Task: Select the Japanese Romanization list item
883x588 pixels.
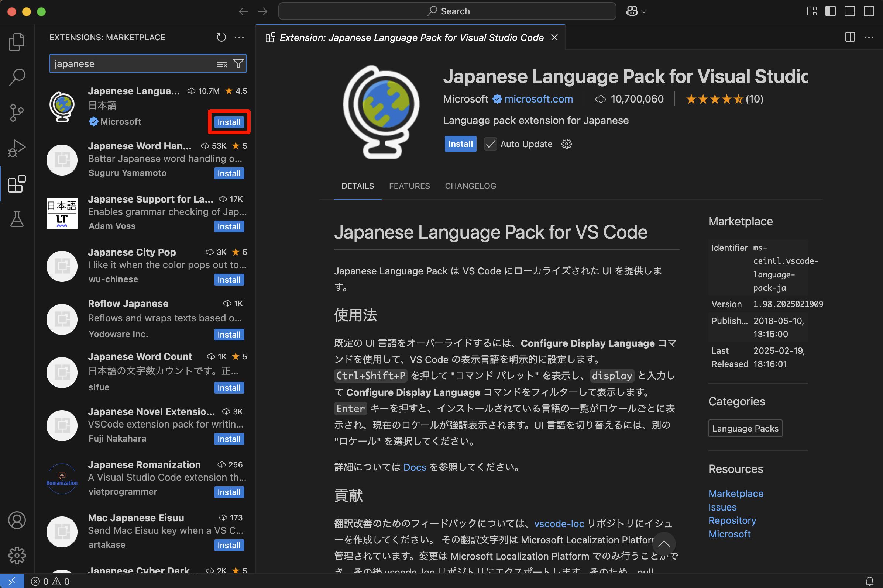Action: (145, 478)
